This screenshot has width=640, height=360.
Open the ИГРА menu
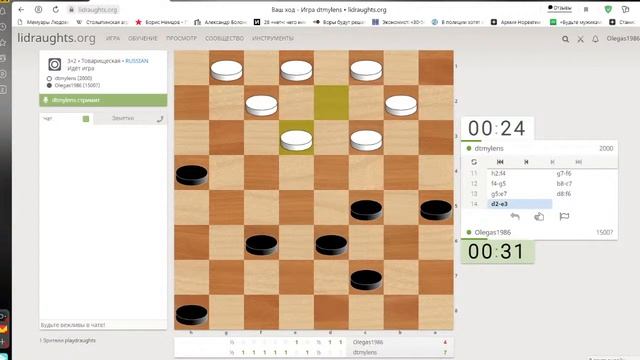(113, 38)
